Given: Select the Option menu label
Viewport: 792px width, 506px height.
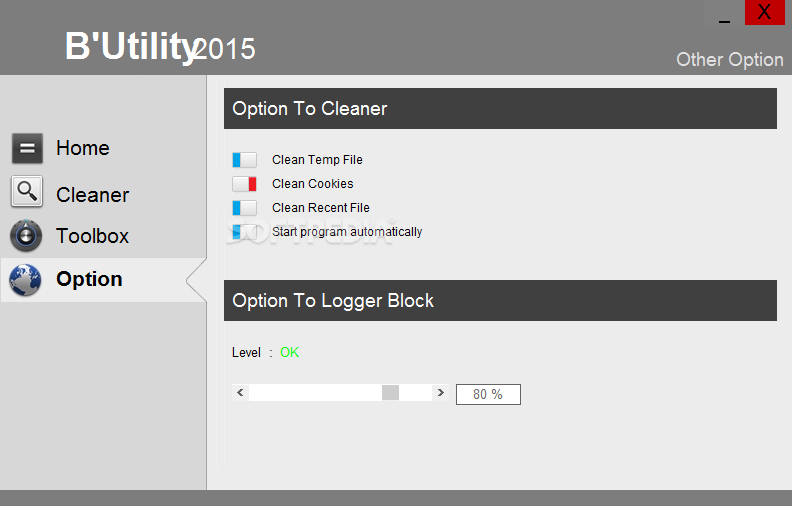Looking at the screenshot, I should (x=89, y=279).
